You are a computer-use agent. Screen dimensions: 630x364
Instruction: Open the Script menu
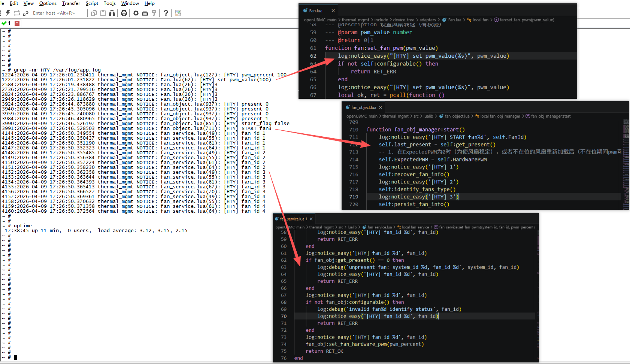(92, 3)
